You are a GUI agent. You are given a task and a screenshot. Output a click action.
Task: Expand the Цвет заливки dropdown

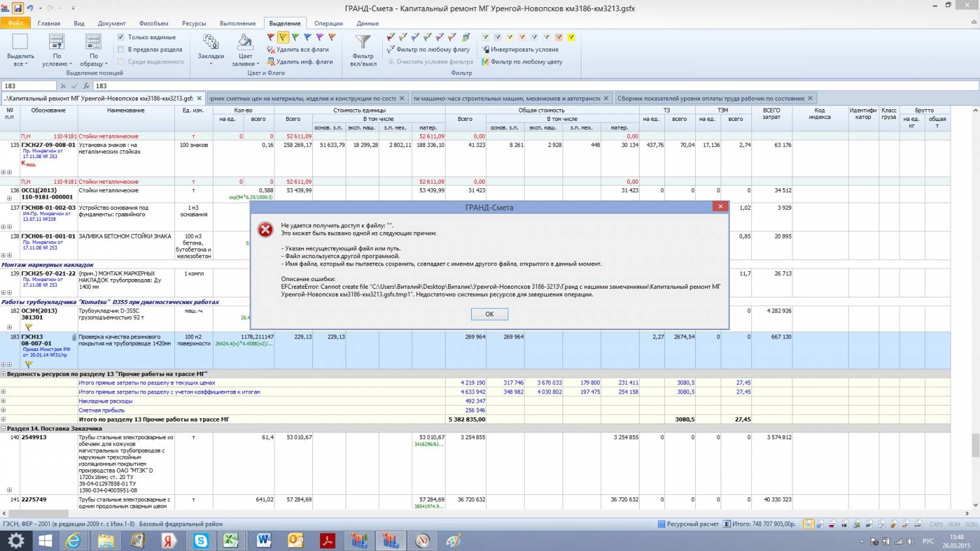[x=245, y=60]
